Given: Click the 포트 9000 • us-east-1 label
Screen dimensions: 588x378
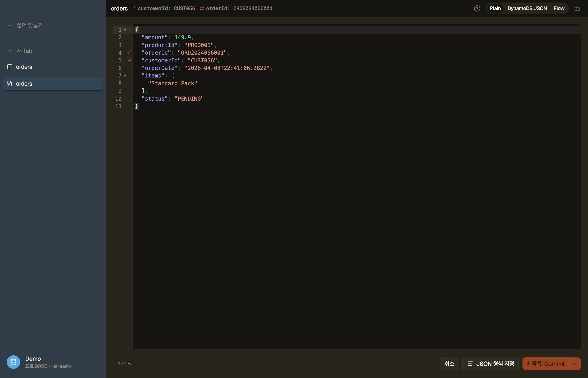Looking at the screenshot, I should click(x=49, y=366).
